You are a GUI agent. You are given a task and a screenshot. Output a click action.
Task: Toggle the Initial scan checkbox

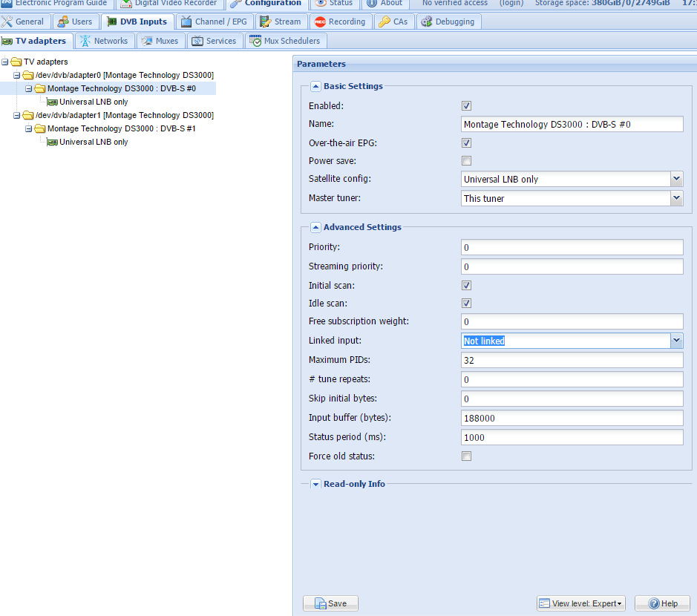click(466, 285)
